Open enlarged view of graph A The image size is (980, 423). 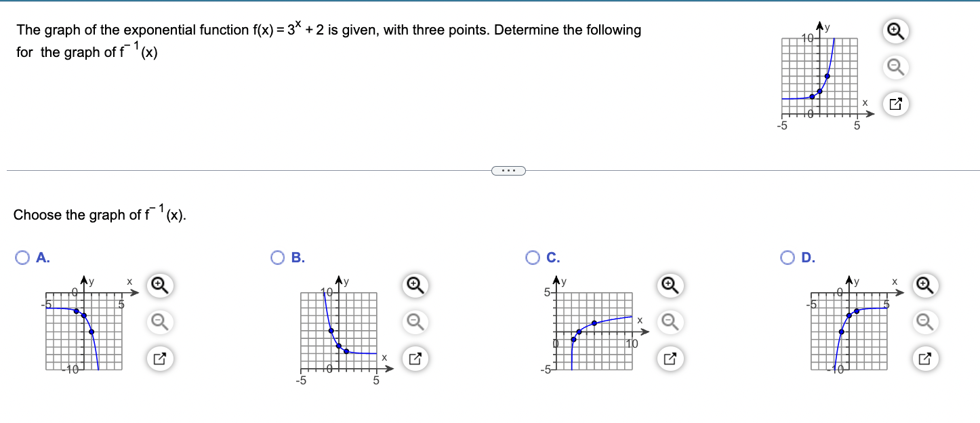[x=160, y=359]
